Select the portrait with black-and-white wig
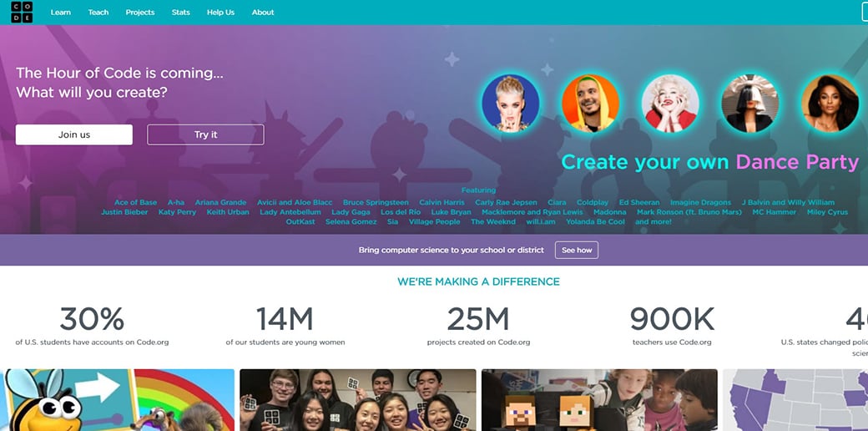868x431 pixels. (x=750, y=104)
